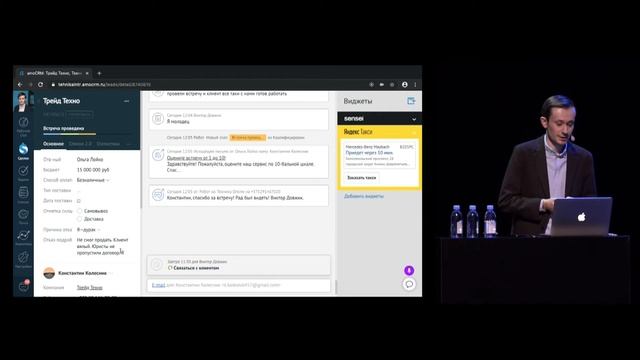Open the chat notifications icon with red badge
This screenshot has width=640, height=360.
24,286
